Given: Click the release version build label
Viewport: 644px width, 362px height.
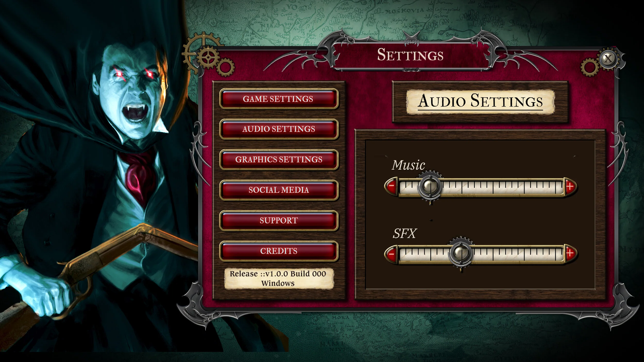Looking at the screenshot, I should pos(278,279).
